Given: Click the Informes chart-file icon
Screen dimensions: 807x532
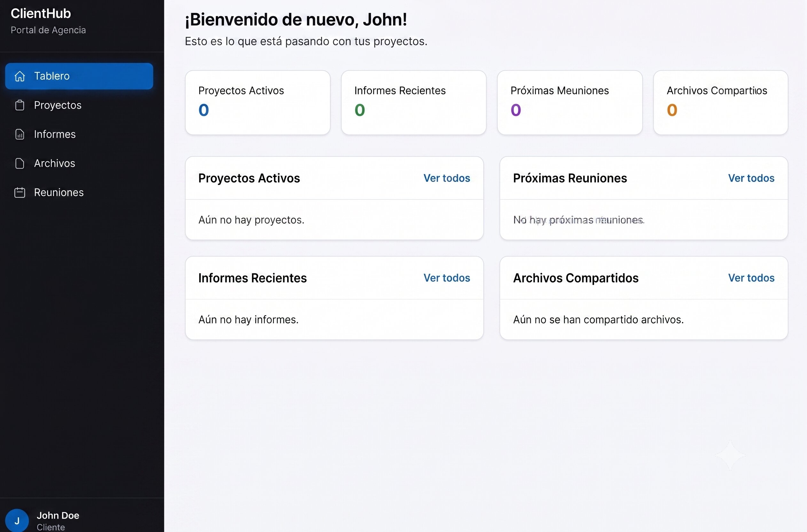Looking at the screenshot, I should click(20, 134).
